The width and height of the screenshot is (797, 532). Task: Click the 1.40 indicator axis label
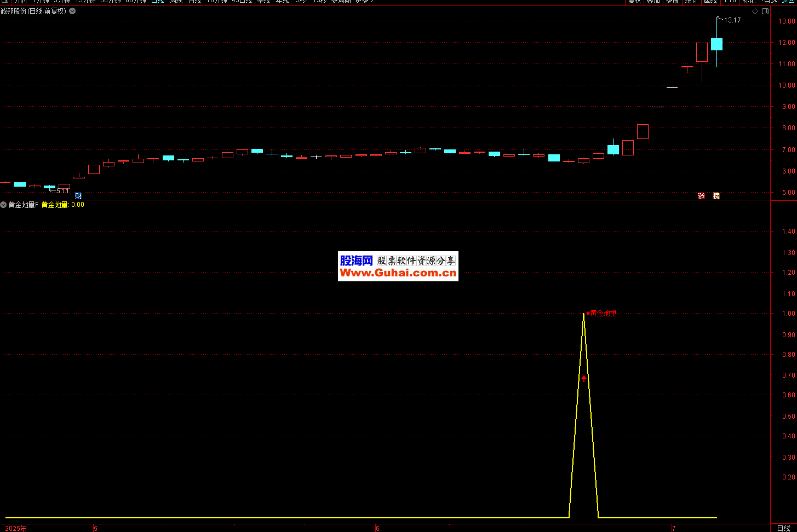(x=788, y=232)
